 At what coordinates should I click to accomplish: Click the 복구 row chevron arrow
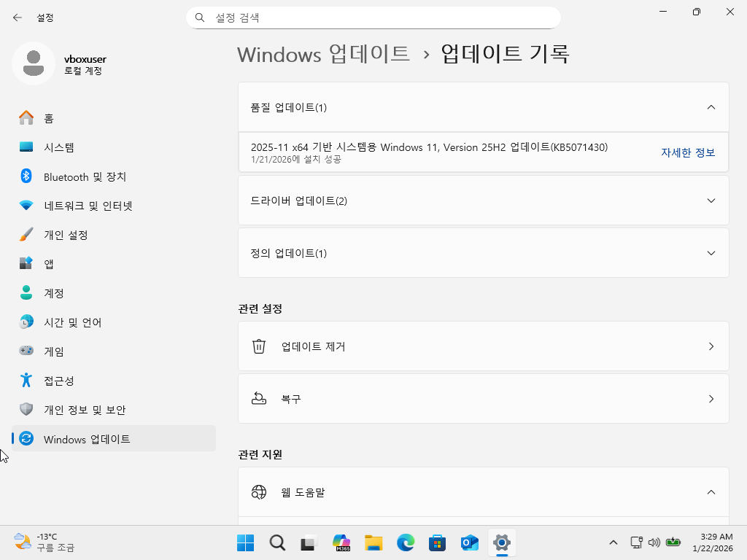pyautogui.click(x=711, y=399)
